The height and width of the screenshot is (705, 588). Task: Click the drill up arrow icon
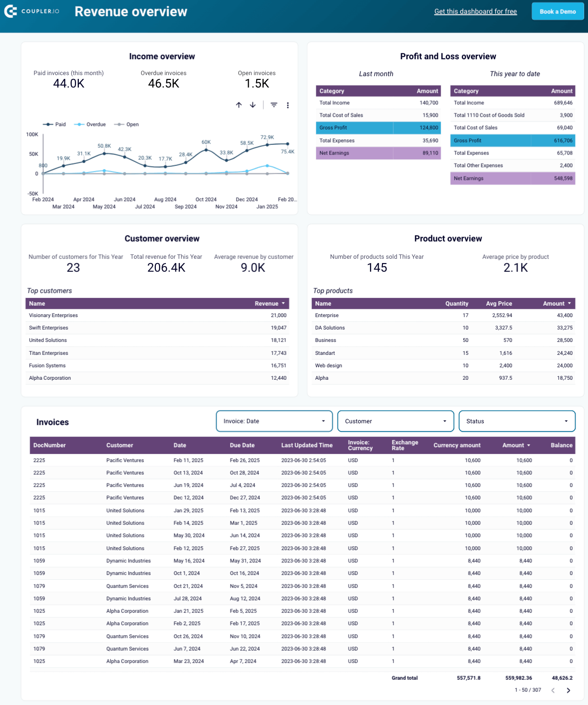tap(239, 105)
